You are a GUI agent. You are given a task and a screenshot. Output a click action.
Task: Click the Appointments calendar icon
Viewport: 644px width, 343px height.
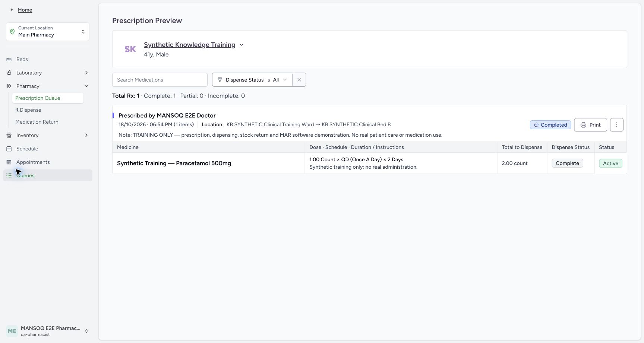tap(9, 162)
